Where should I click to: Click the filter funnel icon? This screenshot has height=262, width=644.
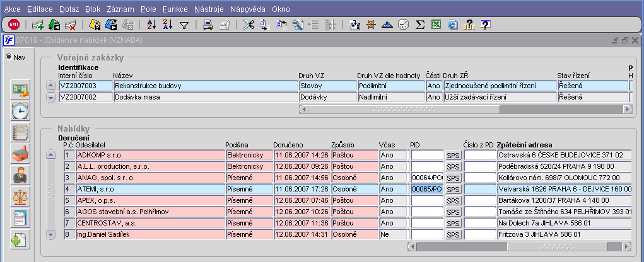[x=184, y=25]
